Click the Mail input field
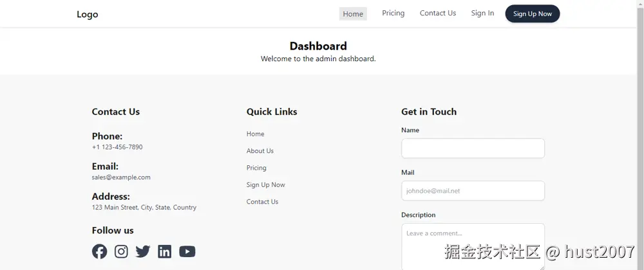Screen dimensions: 644x270 click(473, 191)
